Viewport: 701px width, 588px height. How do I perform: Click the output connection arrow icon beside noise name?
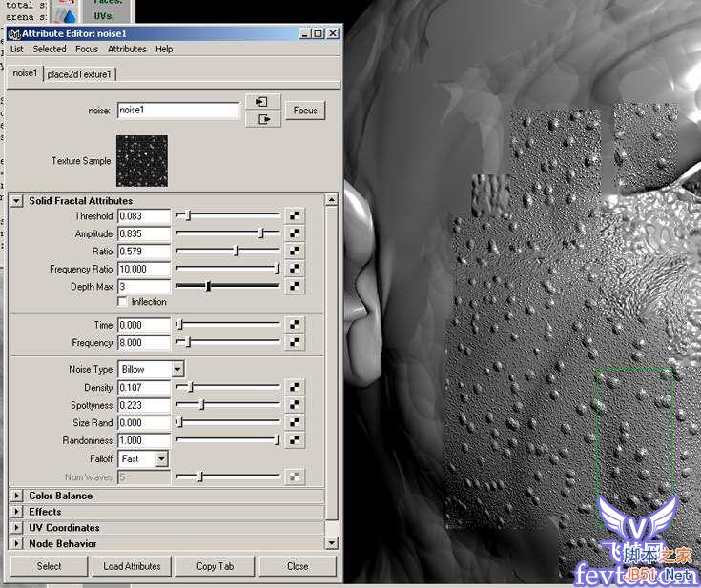pos(263,119)
